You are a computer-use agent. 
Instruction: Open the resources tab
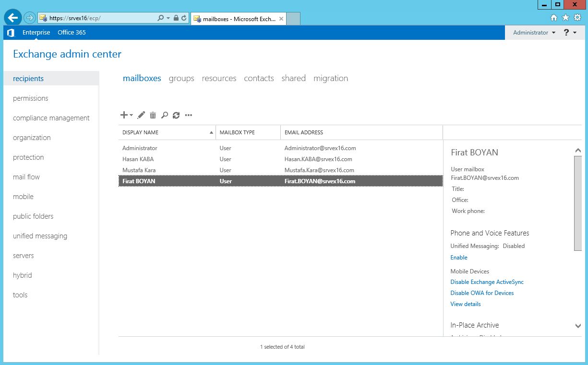(219, 78)
